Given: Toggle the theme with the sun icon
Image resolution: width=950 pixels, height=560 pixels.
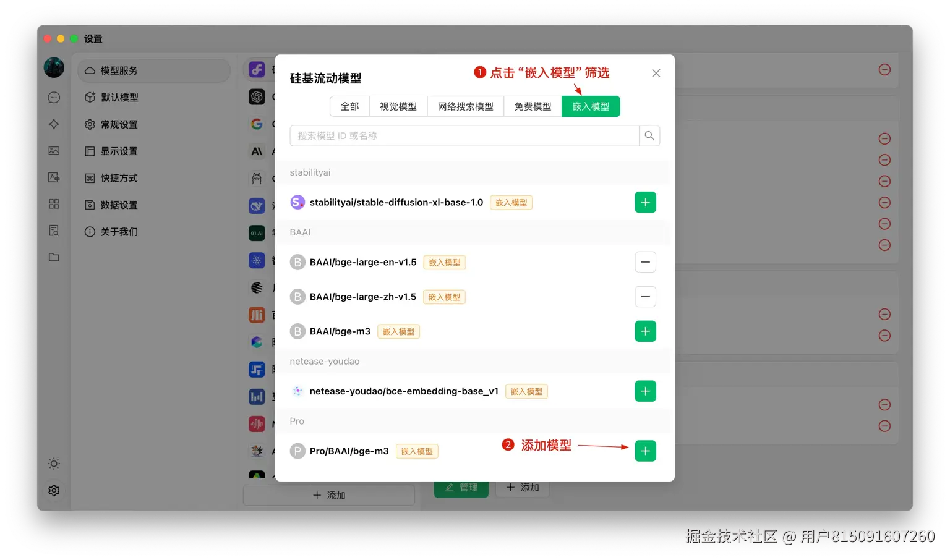Looking at the screenshot, I should click(54, 464).
